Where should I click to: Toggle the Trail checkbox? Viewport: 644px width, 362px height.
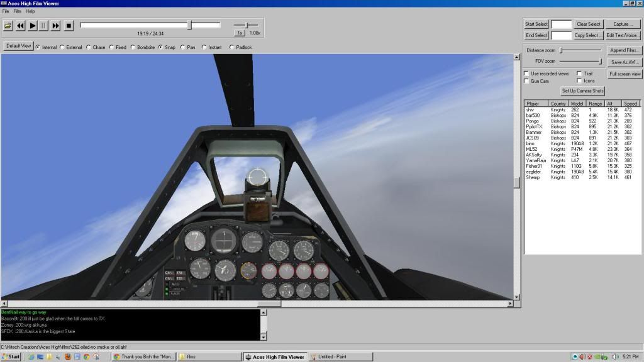(x=579, y=74)
